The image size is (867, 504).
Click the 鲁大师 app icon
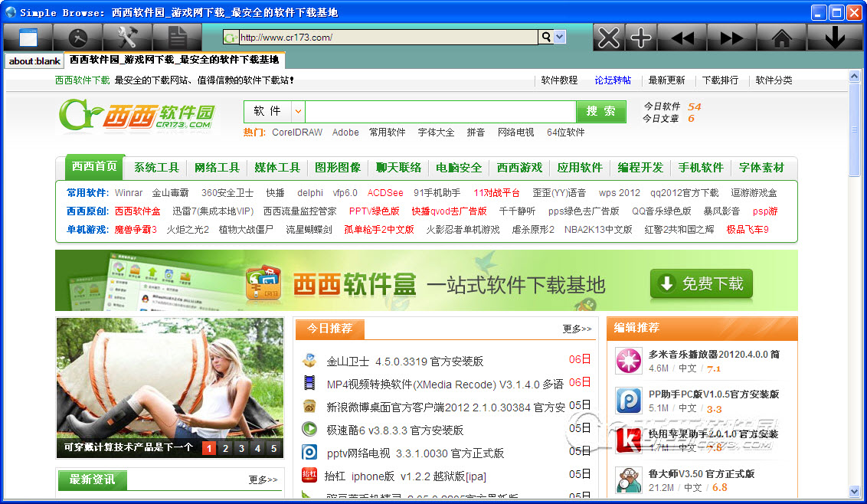[x=629, y=480]
